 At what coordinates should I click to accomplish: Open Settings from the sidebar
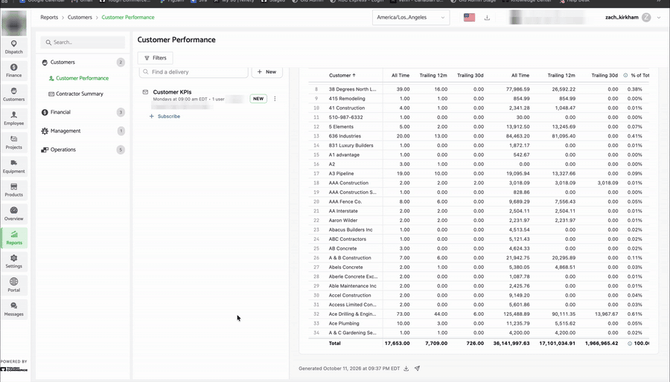14,261
